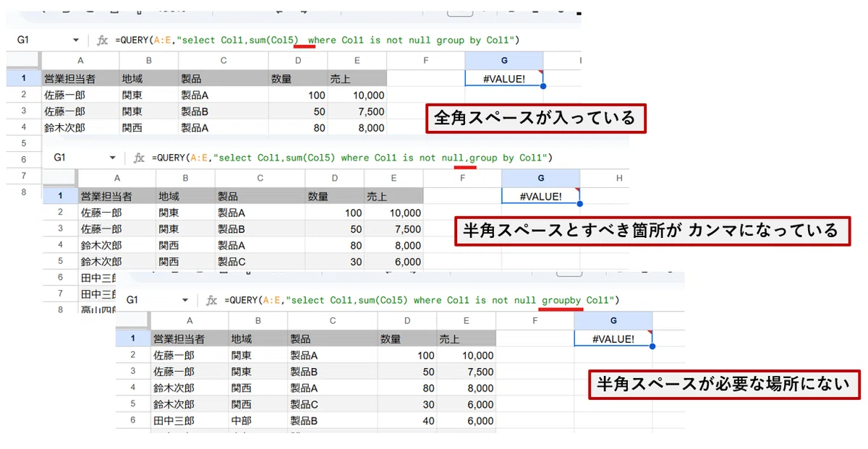Click 10,000 cell in top screenshot

coord(357,95)
